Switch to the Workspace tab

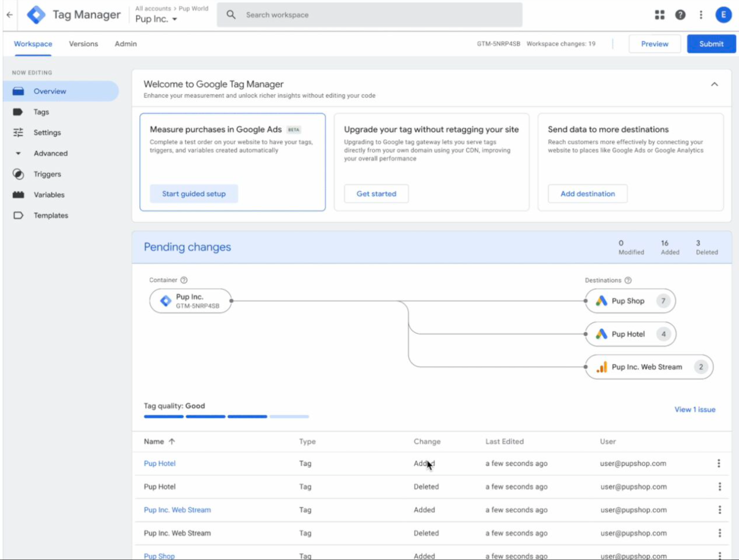33,44
